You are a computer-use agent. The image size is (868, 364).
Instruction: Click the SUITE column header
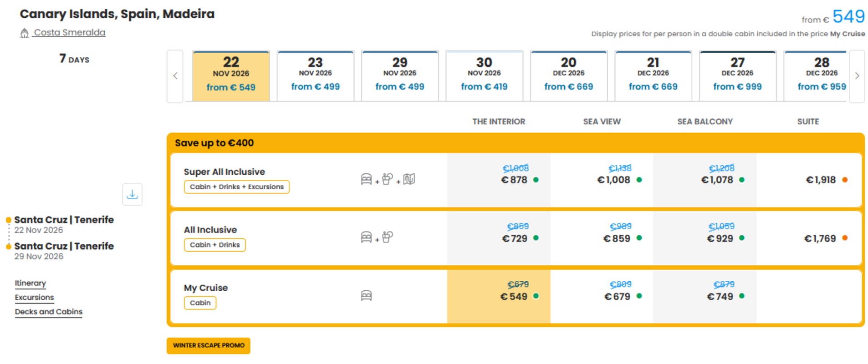808,121
